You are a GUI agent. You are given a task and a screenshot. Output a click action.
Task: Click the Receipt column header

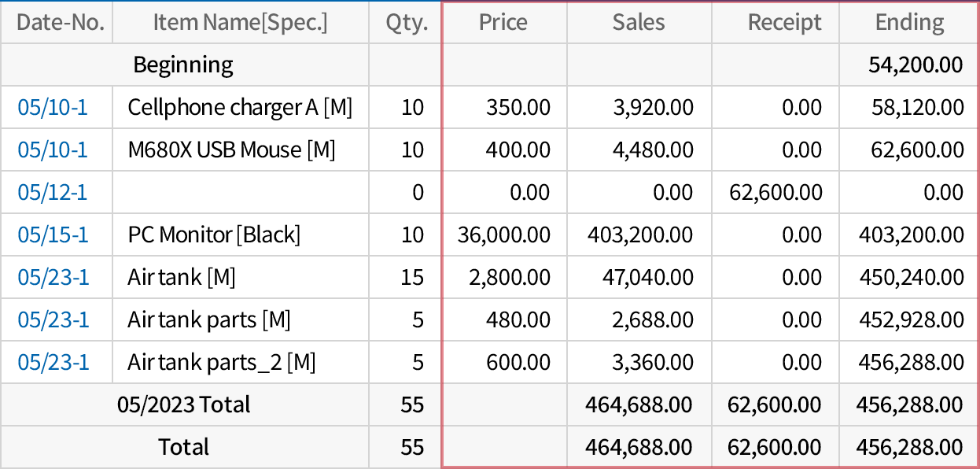tap(784, 23)
